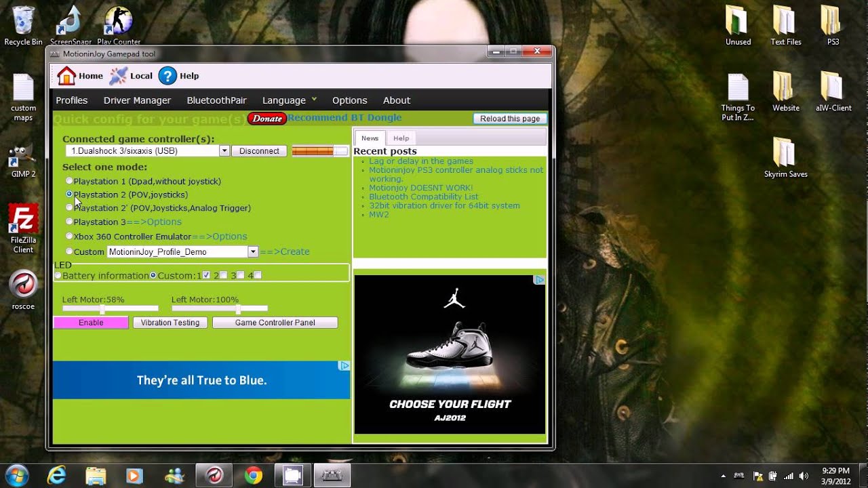The width and height of the screenshot is (868, 488).
Task: Select Playstation 1 Dpad mode
Action: coord(69,181)
